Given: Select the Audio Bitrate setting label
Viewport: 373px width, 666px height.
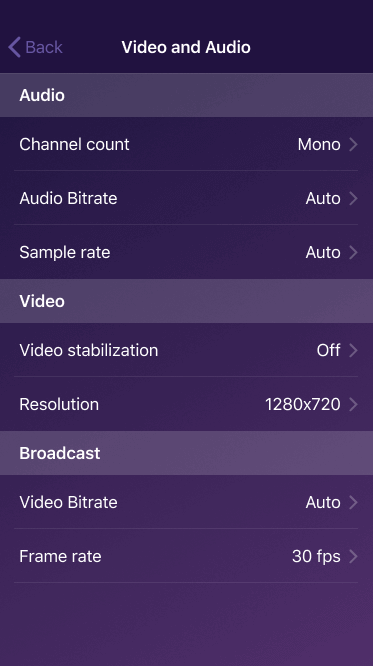Looking at the screenshot, I should 68,198.
